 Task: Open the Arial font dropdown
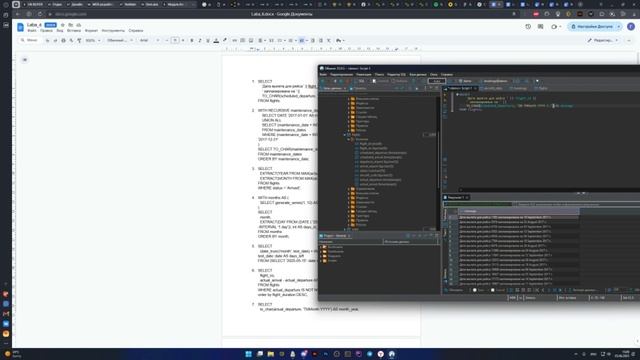click(149, 40)
